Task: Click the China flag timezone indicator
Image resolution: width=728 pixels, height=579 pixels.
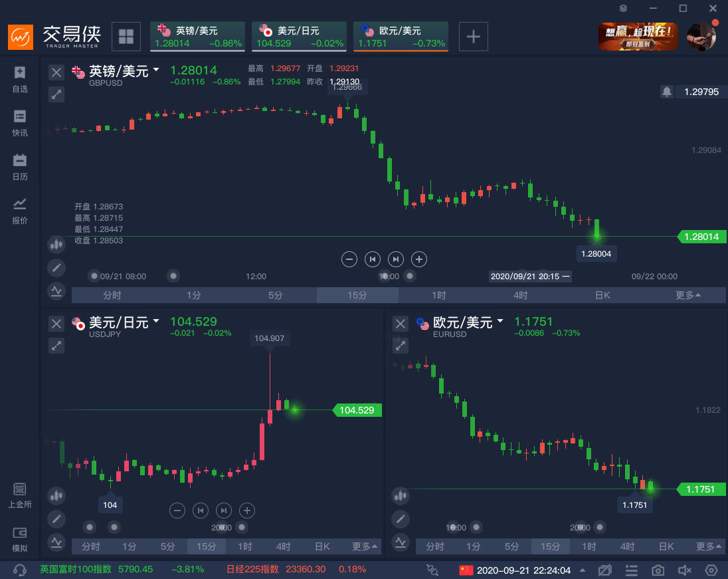Action: [x=466, y=570]
